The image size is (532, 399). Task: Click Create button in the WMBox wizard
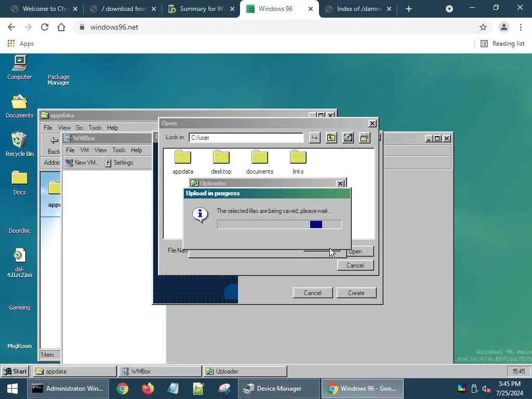coord(356,293)
